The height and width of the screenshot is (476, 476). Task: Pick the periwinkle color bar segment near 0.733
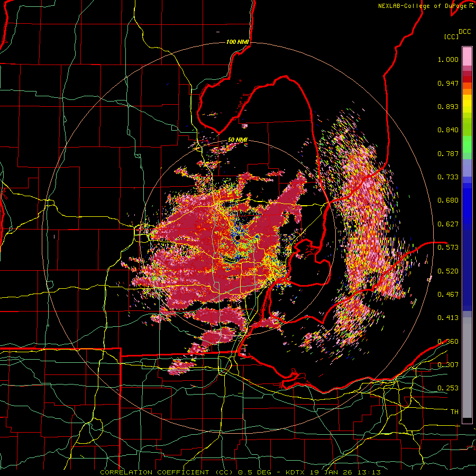click(467, 169)
